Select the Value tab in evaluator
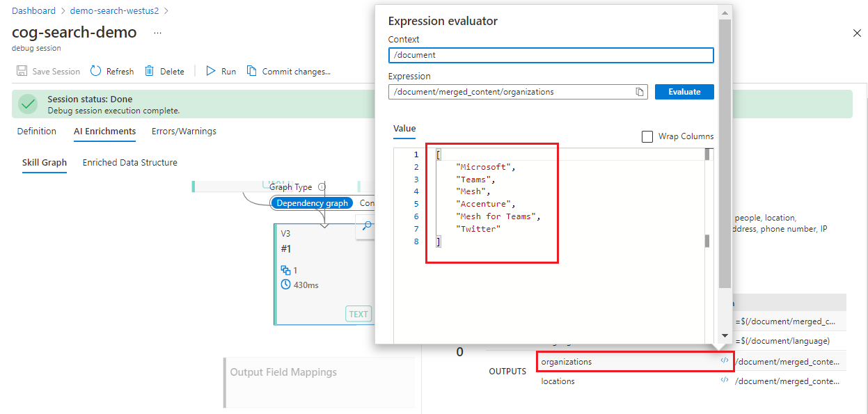The height and width of the screenshot is (414, 868). tap(404, 129)
